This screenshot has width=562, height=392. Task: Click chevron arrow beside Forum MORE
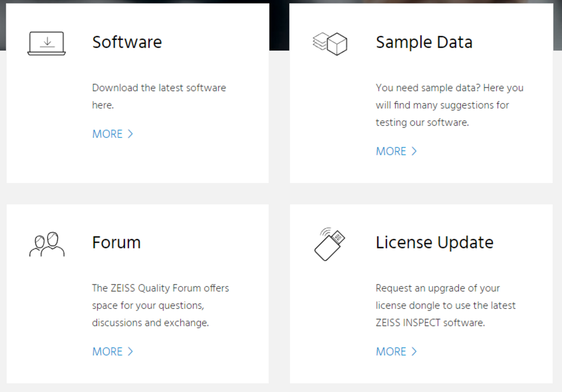[131, 352]
